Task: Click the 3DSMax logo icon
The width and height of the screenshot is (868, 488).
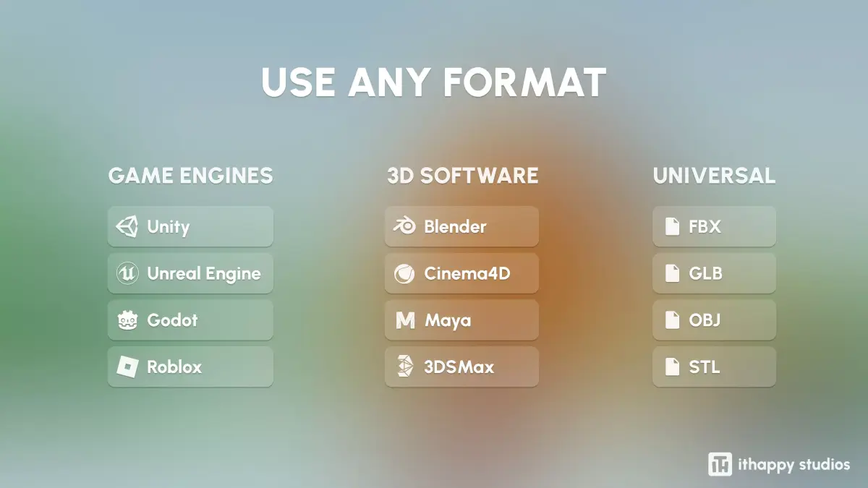Action: (x=404, y=367)
